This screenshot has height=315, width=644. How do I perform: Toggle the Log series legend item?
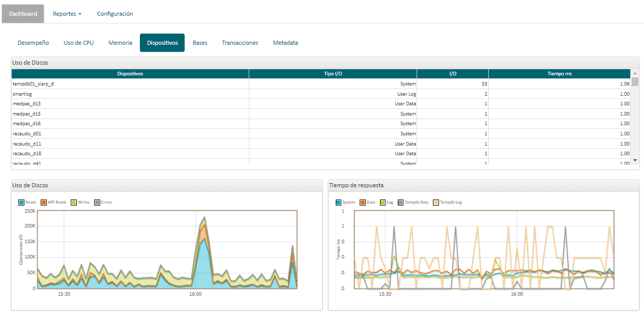[383, 203]
